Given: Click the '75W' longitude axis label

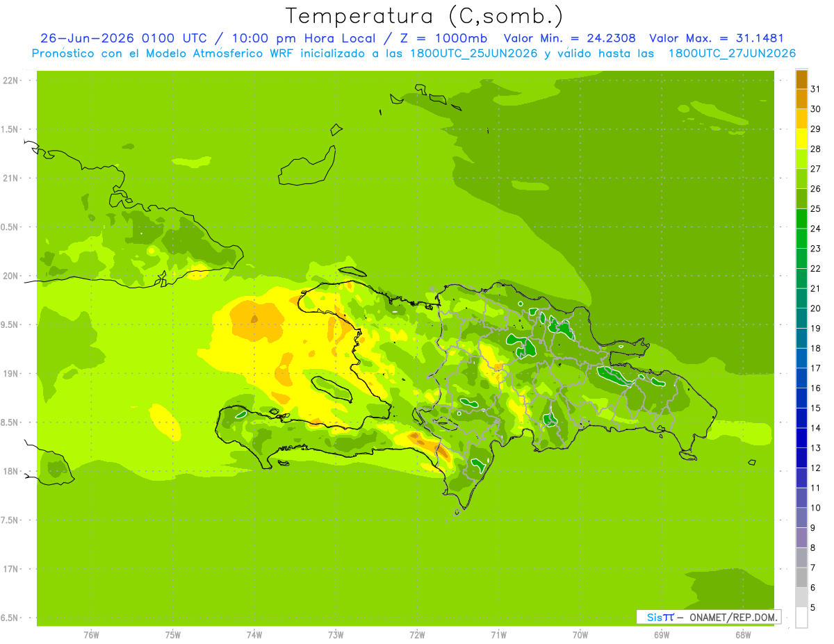Looking at the screenshot, I should tap(173, 635).
